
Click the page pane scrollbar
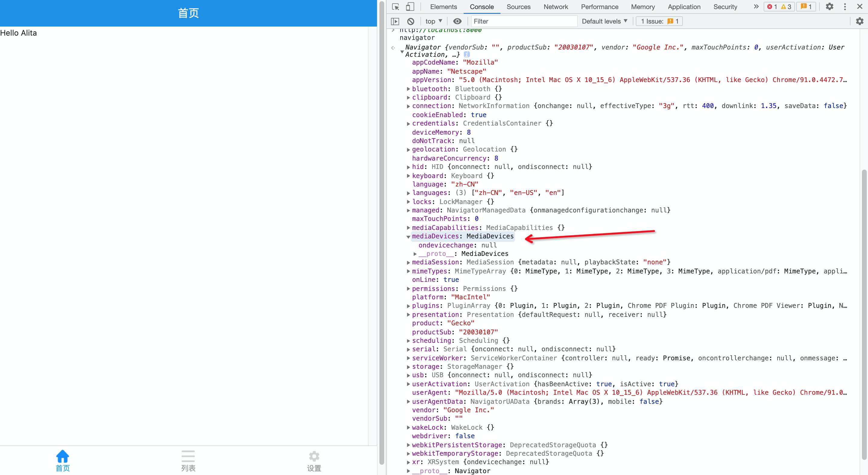(382, 233)
